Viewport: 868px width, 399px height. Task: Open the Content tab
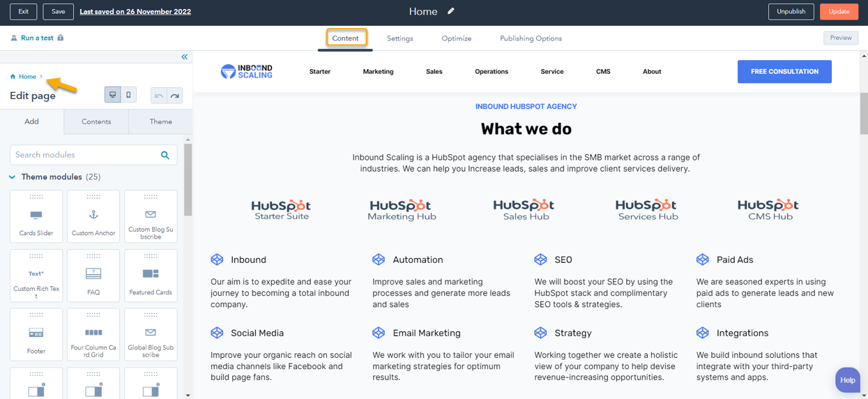point(345,38)
